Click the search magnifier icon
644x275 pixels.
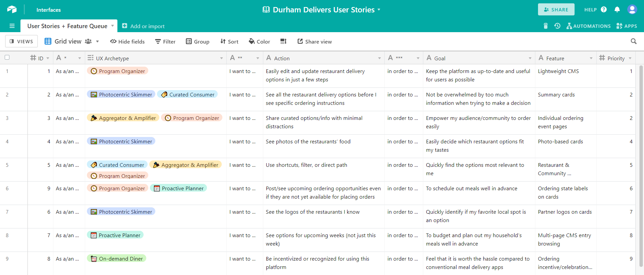point(634,41)
